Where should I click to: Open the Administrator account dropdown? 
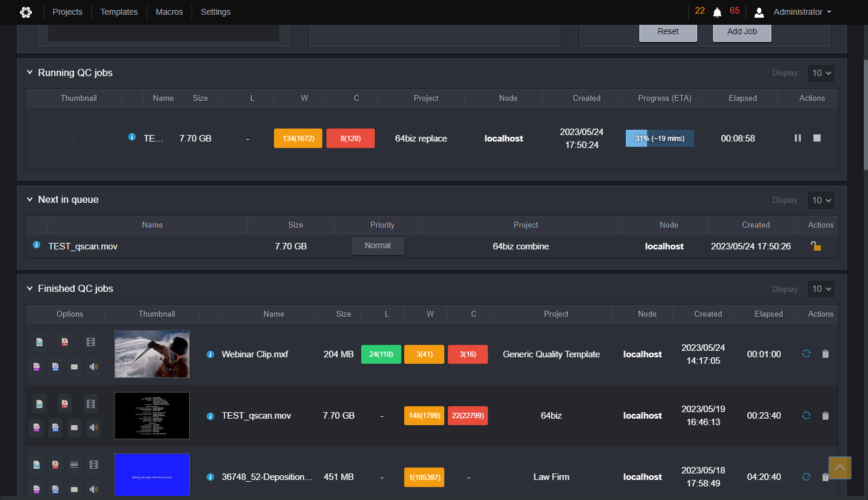point(803,12)
